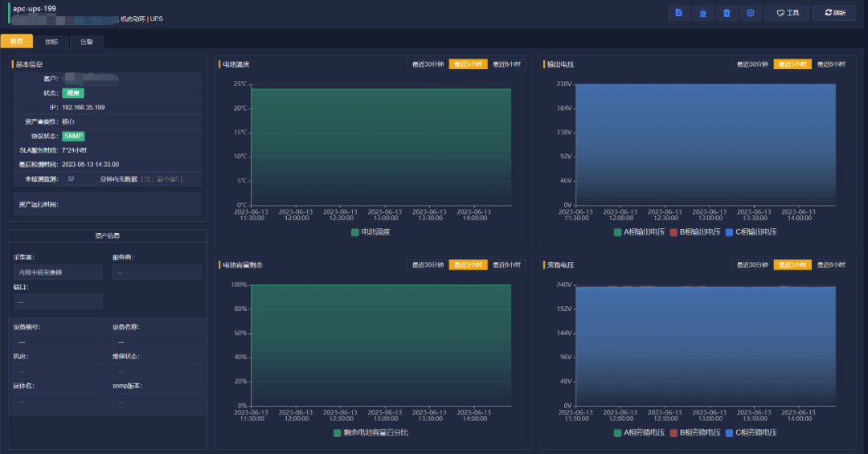Image resolution: width=868 pixels, height=454 pixels.
Task: Select 最近6小时 for 旁路电压 chart
Action: point(831,264)
